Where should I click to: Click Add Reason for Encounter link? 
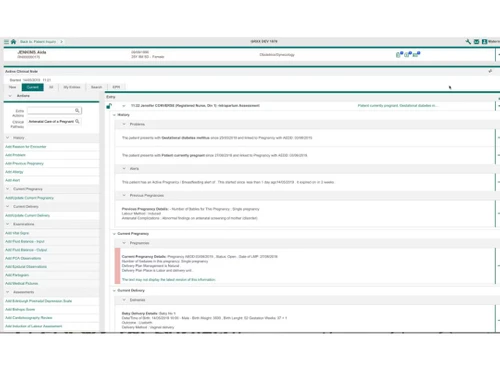click(x=26, y=147)
